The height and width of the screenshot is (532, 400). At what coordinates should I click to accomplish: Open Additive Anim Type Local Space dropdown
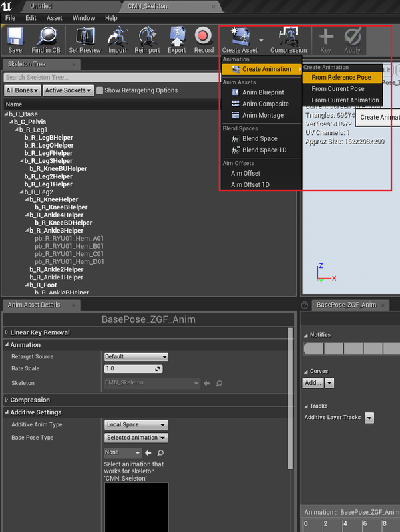[x=136, y=425]
